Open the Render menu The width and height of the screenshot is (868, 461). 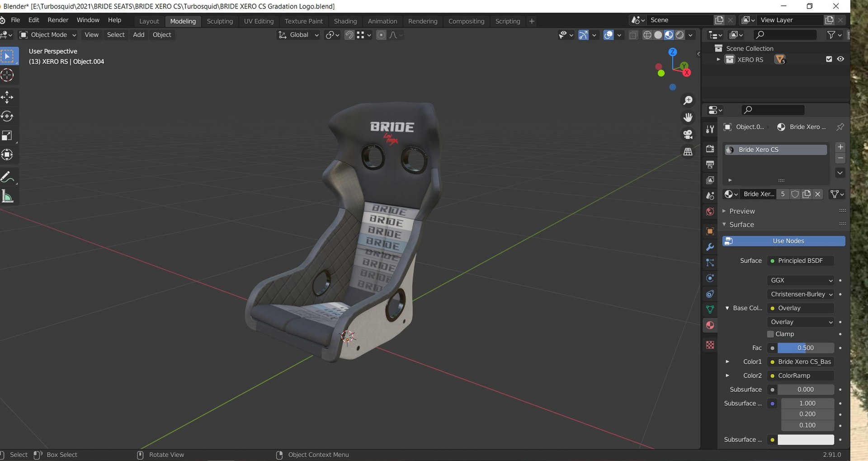[x=58, y=20]
